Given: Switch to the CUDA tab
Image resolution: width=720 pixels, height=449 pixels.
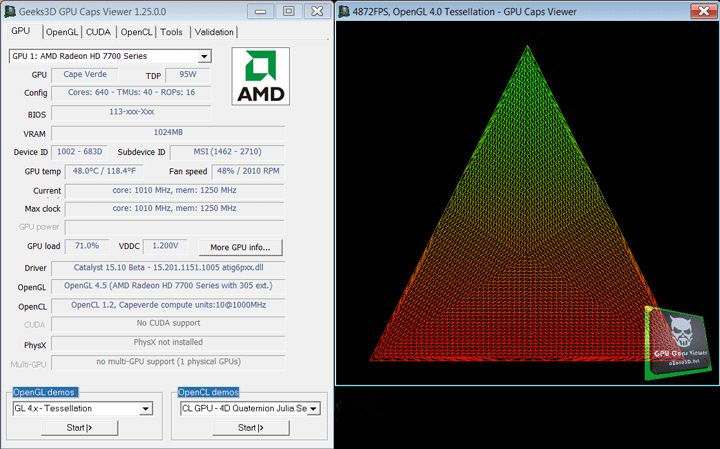Looking at the screenshot, I should (x=98, y=32).
